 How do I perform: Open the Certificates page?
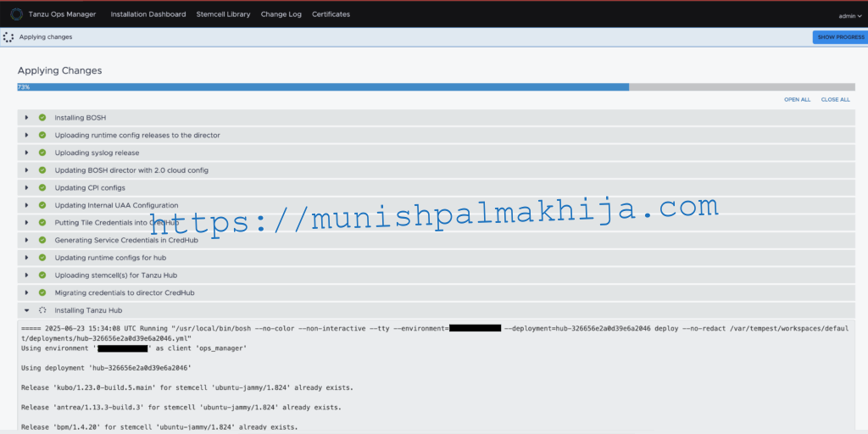(331, 14)
